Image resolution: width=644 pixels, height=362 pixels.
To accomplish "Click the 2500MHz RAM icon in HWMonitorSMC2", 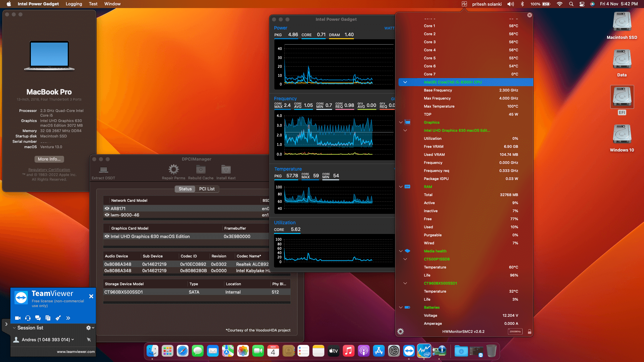I will pyautogui.click(x=515, y=331).
